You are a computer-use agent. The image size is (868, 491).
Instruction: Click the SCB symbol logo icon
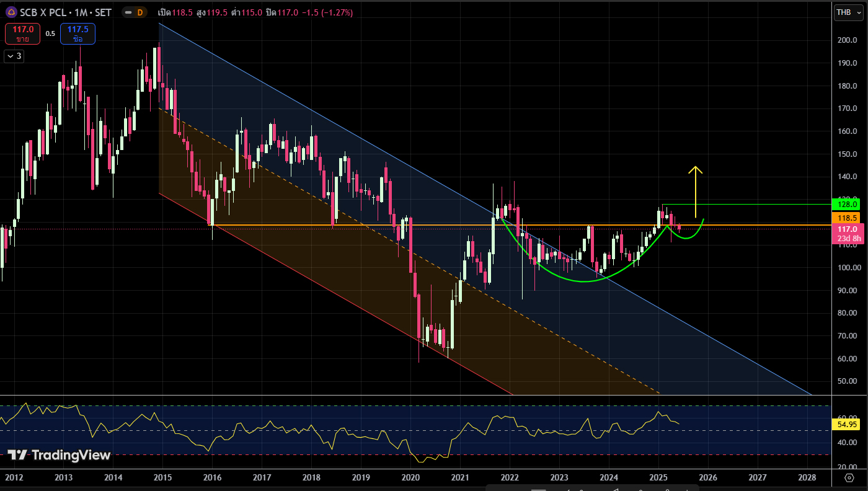11,12
